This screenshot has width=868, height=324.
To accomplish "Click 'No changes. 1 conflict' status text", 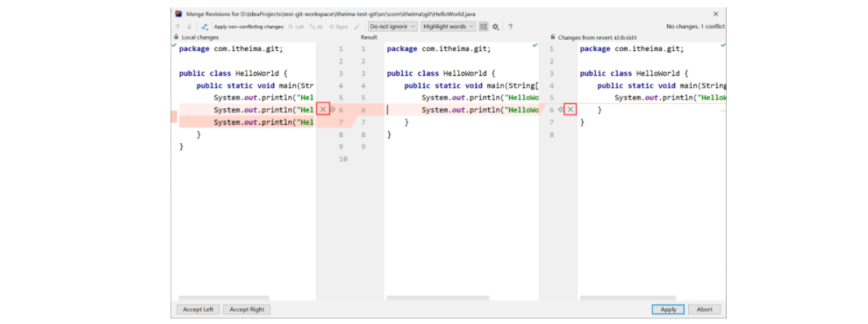I will (x=695, y=27).
